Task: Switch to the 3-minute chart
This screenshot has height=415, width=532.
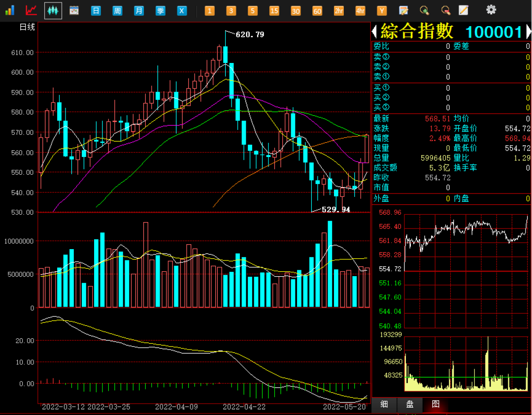Action: click(231, 11)
